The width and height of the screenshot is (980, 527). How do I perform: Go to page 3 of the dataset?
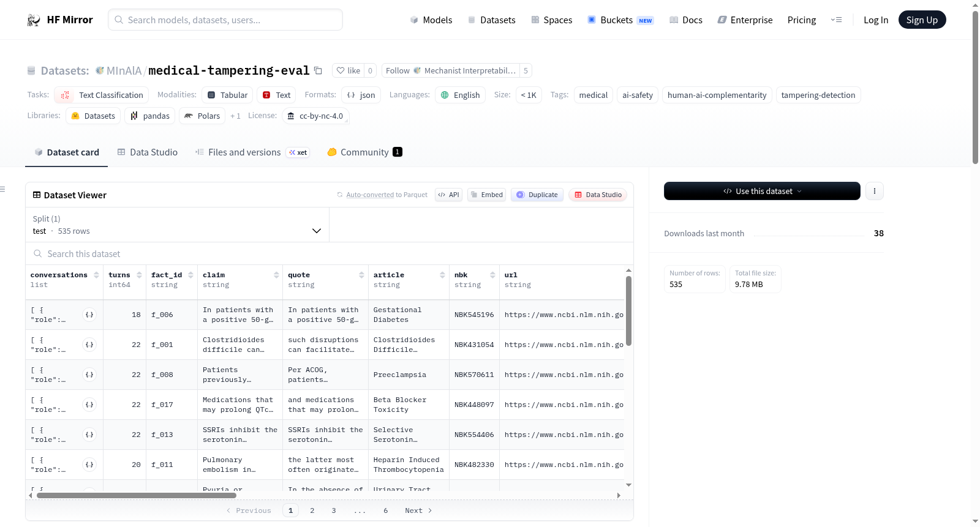click(334, 510)
